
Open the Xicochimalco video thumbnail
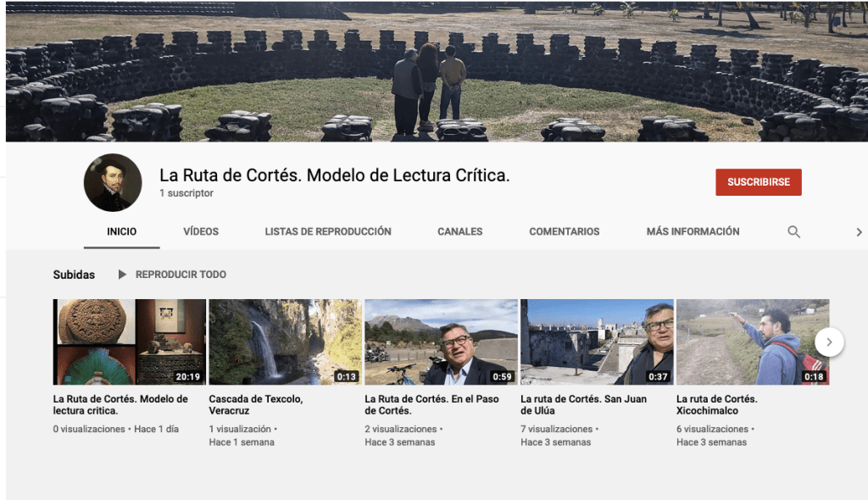click(746, 342)
